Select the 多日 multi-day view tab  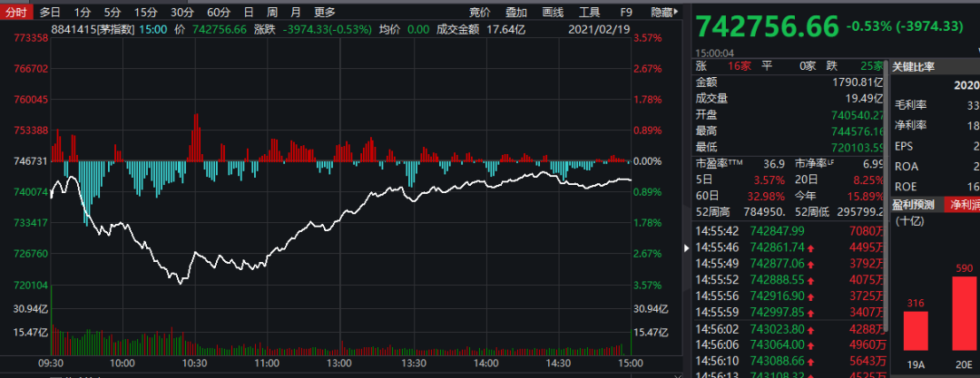point(50,13)
